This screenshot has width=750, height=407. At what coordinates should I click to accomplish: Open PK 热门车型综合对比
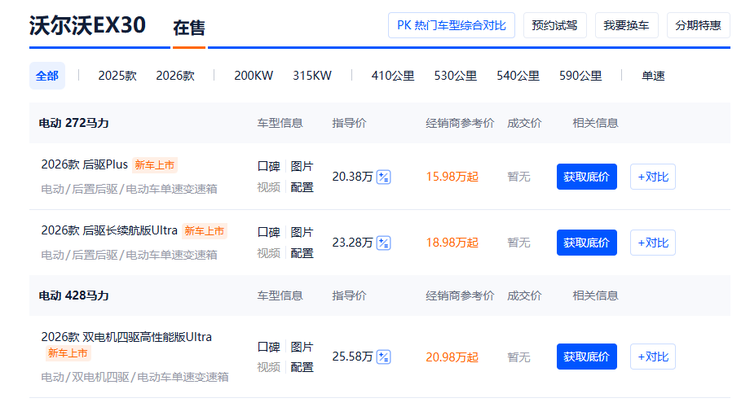click(x=451, y=25)
